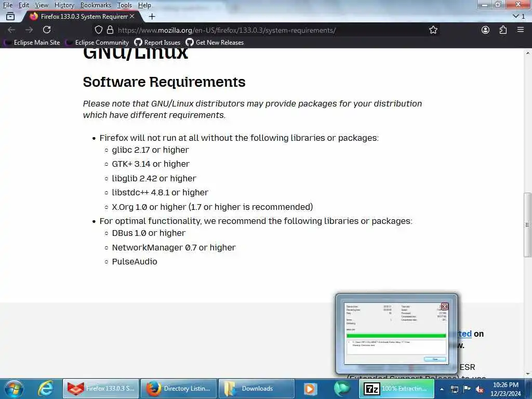Show site security padlock details
This screenshot has height=399, width=532.
pos(110,30)
